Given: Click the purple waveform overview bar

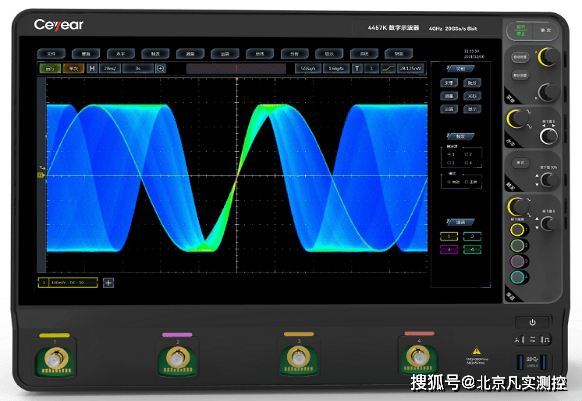Looking at the screenshot, I should pos(236,68).
